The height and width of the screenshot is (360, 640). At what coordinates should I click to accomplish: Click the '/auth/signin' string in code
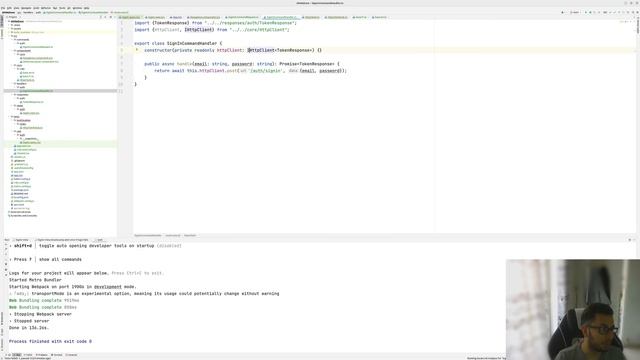tap(266, 71)
